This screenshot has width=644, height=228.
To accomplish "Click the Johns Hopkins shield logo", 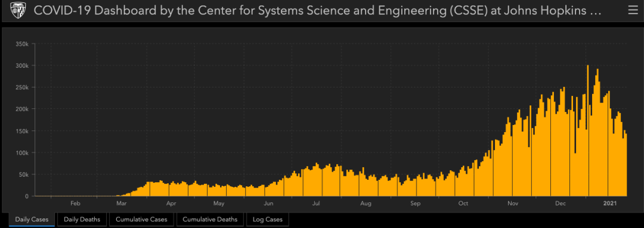I will pos(17,11).
